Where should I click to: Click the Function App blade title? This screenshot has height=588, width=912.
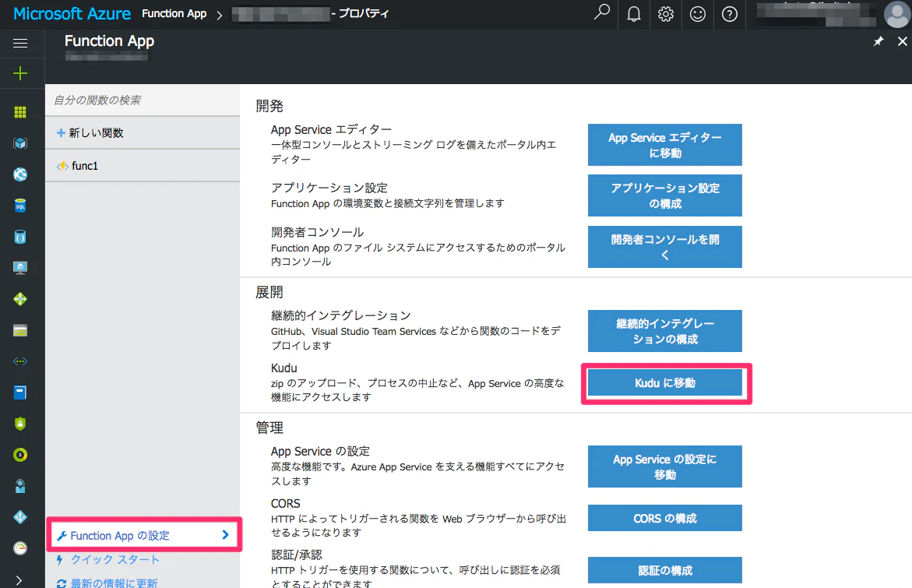pyautogui.click(x=109, y=40)
